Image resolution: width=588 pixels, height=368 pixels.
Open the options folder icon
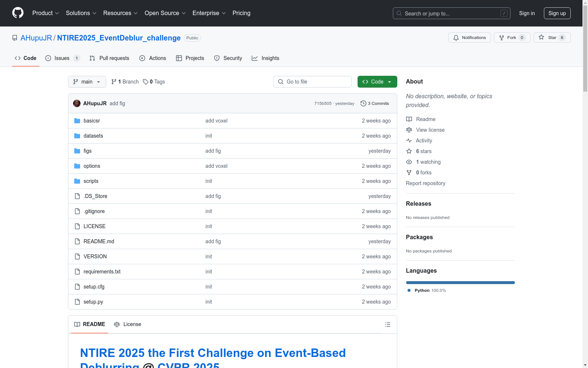point(77,166)
